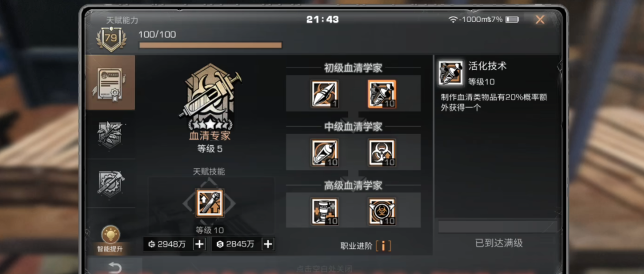Choose the biohazard skill in 中级血清学家
Image resolution: width=644 pixels, height=274 pixels.
pos(382,153)
